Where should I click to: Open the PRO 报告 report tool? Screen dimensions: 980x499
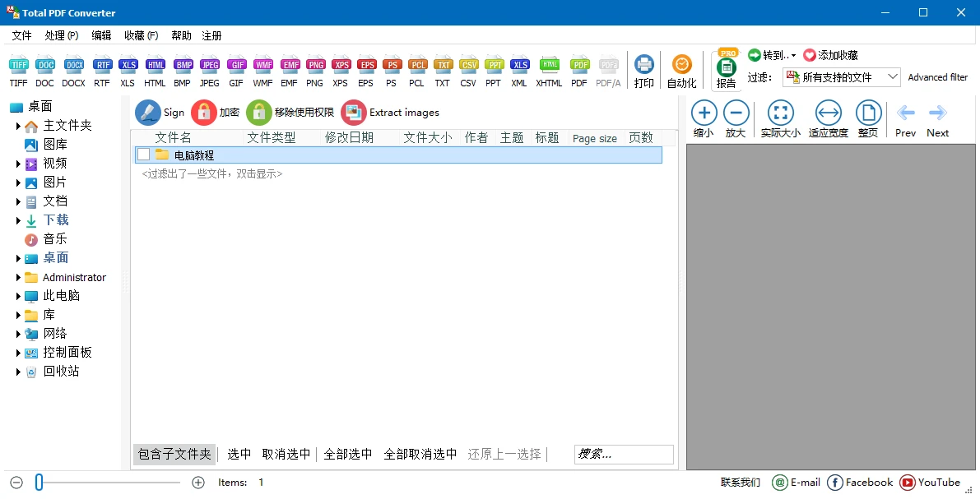(727, 69)
